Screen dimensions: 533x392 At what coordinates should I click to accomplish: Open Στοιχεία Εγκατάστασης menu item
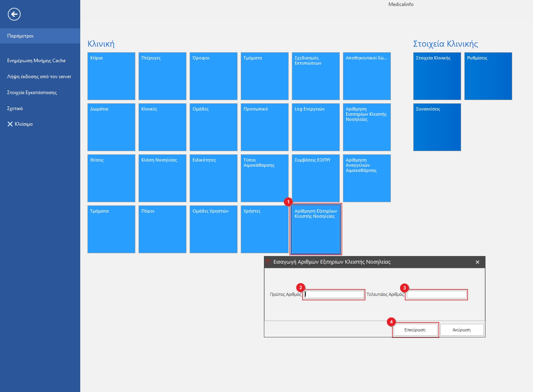(32, 93)
